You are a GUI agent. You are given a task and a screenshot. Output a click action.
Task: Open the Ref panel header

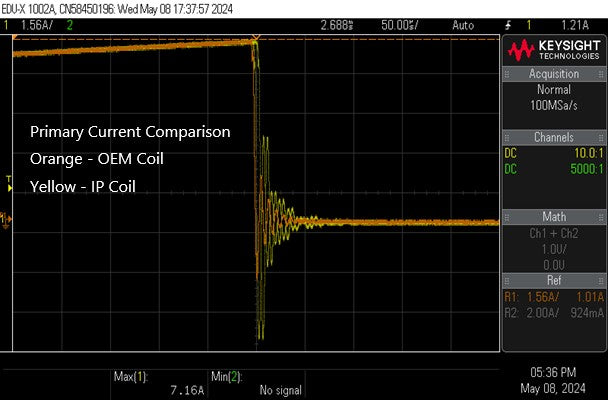click(x=553, y=281)
